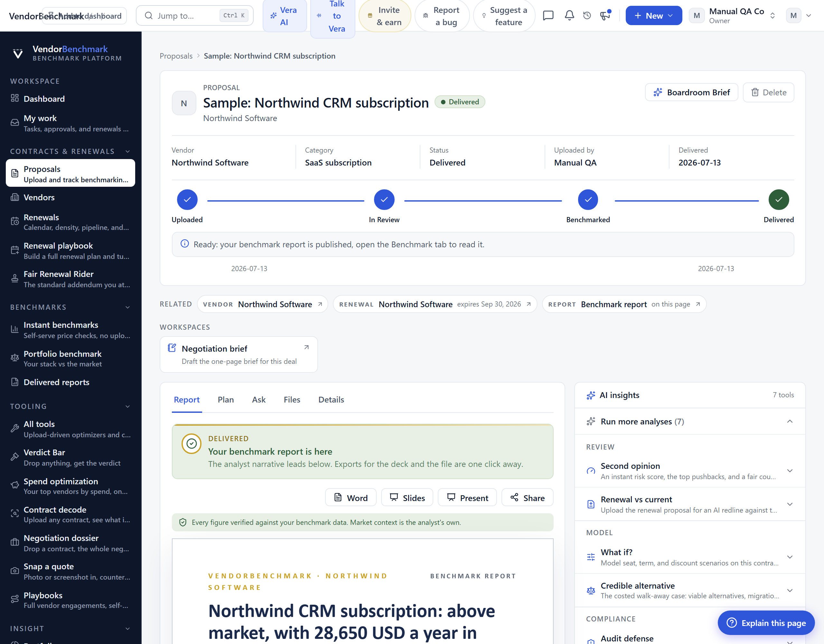Viewport: 824px width, 644px height.
Task: Open Proposals in the sidebar
Action: coord(70,173)
